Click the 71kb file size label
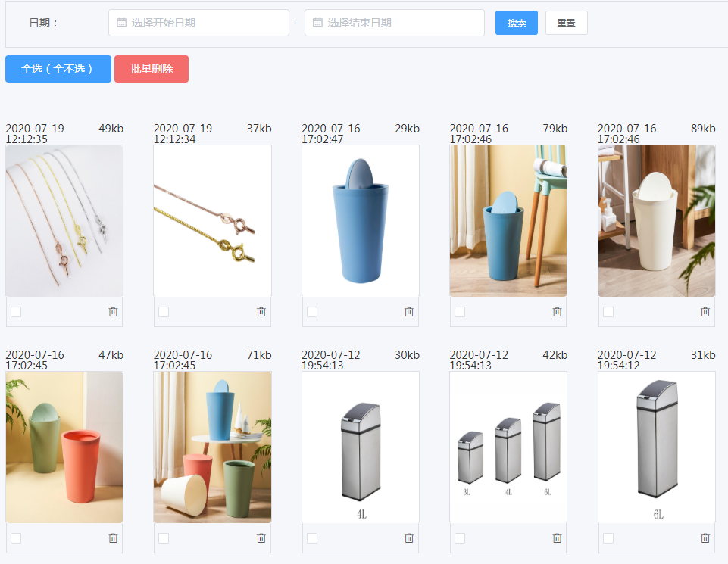The width and height of the screenshot is (728, 564). point(259,355)
